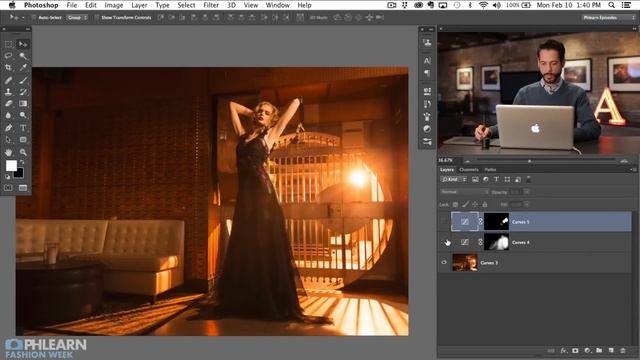Toggle lock layer position

click(x=475, y=204)
